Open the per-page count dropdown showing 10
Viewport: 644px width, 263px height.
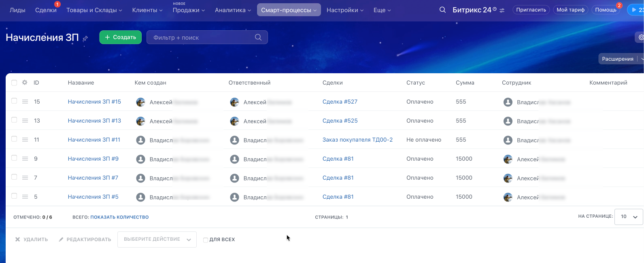point(629,217)
